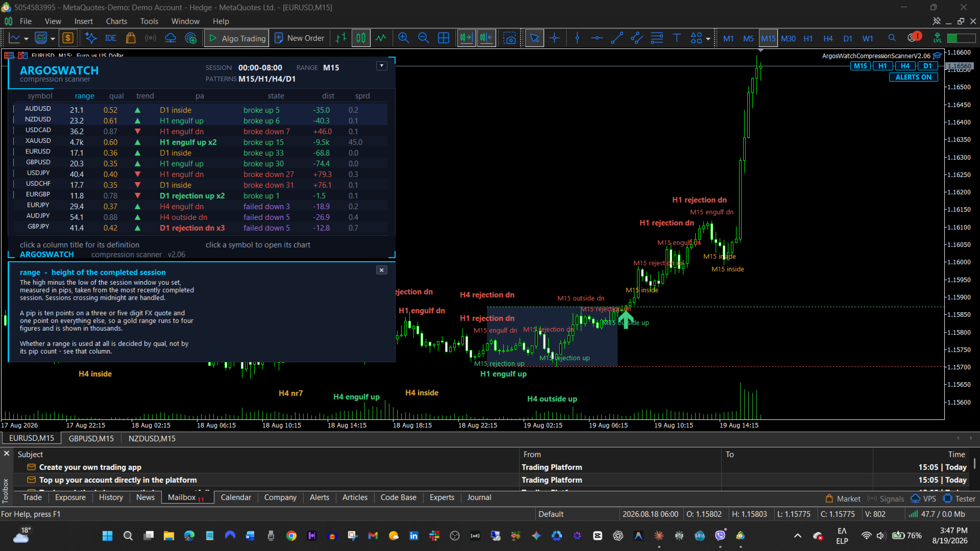The image size is (980, 551).
Task: Open the IDE MetaEditor from toolbar
Action: 110,38
